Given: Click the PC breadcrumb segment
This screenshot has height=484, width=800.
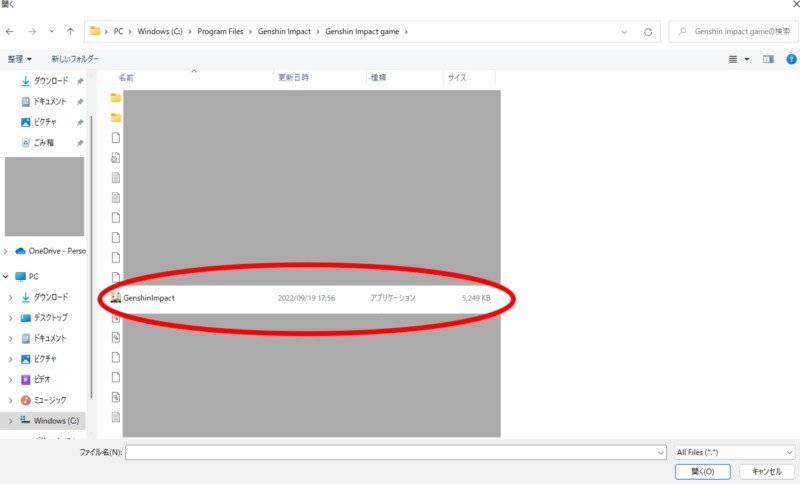Looking at the screenshot, I should (118, 32).
